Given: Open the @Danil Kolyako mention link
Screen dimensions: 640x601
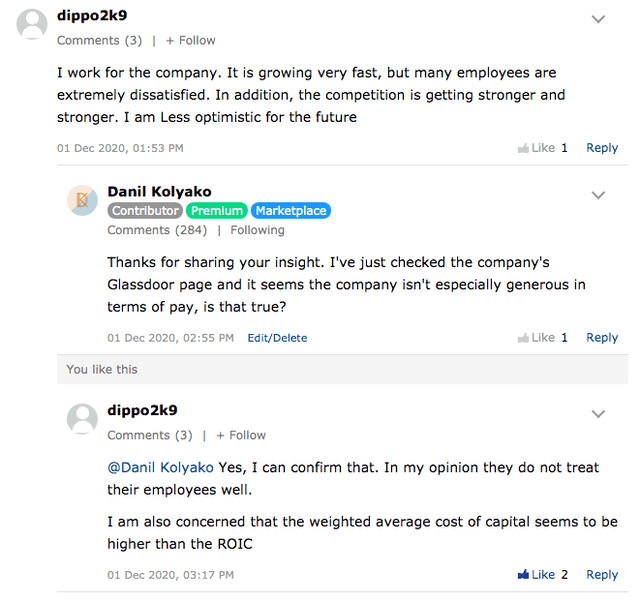Looking at the screenshot, I should click(x=160, y=467).
